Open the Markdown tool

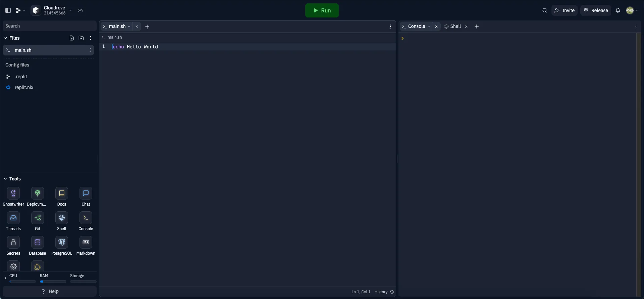[86, 243]
